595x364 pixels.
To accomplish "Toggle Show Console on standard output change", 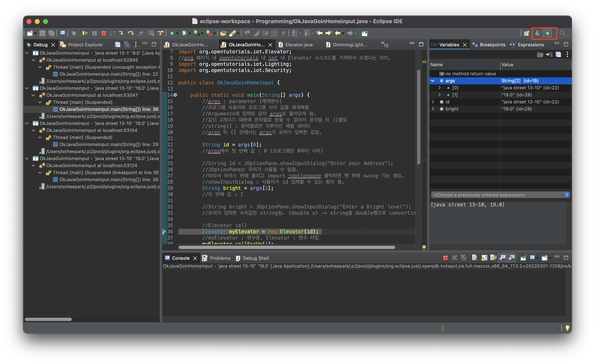I will pyautogui.click(x=503, y=258).
